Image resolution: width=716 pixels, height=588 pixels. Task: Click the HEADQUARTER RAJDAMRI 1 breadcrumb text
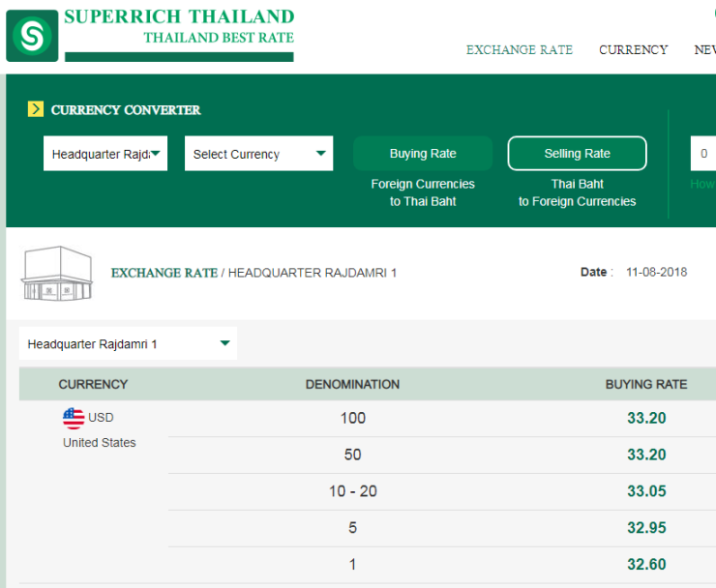313,273
